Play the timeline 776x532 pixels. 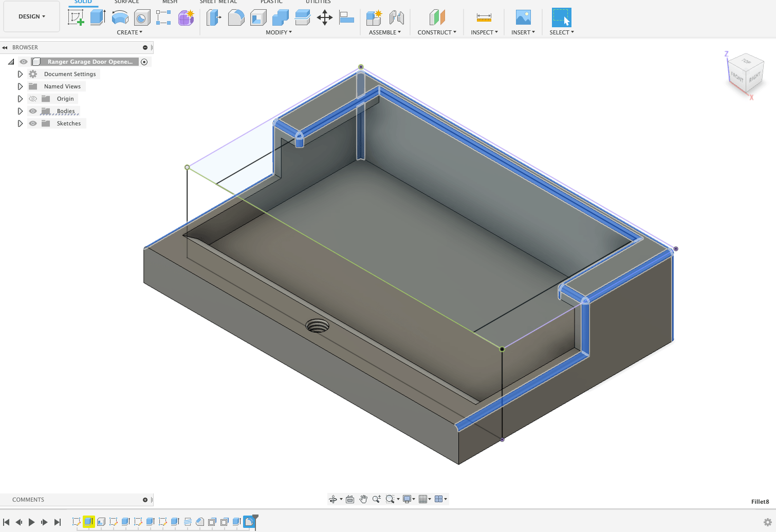click(x=31, y=522)
